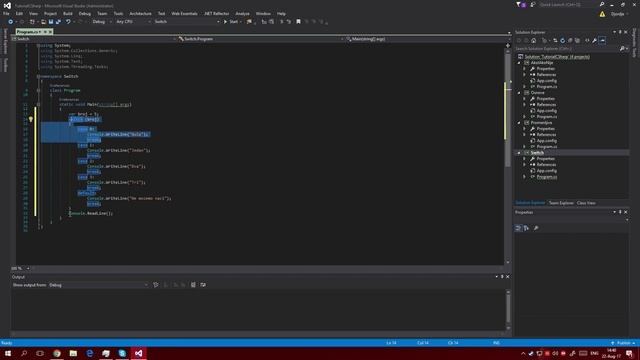
Task: Toggle Preview Selected Items in Solution Explorer
Action: [x=602, y=40]
